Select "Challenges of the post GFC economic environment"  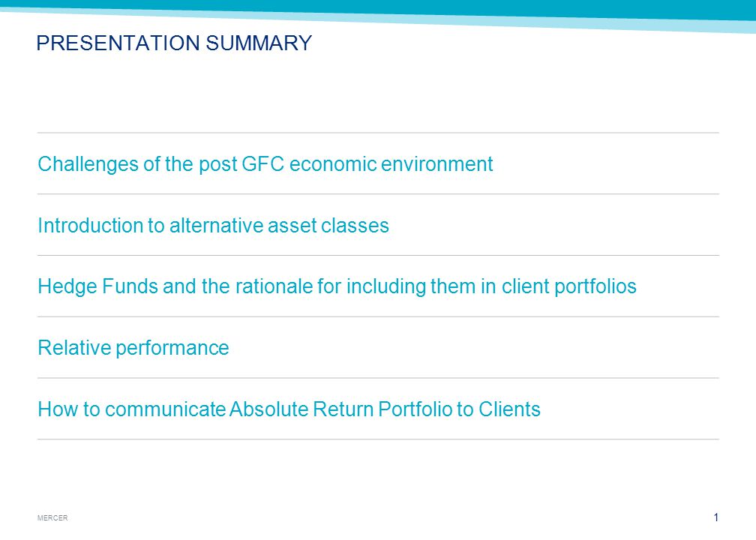(265, 164)
